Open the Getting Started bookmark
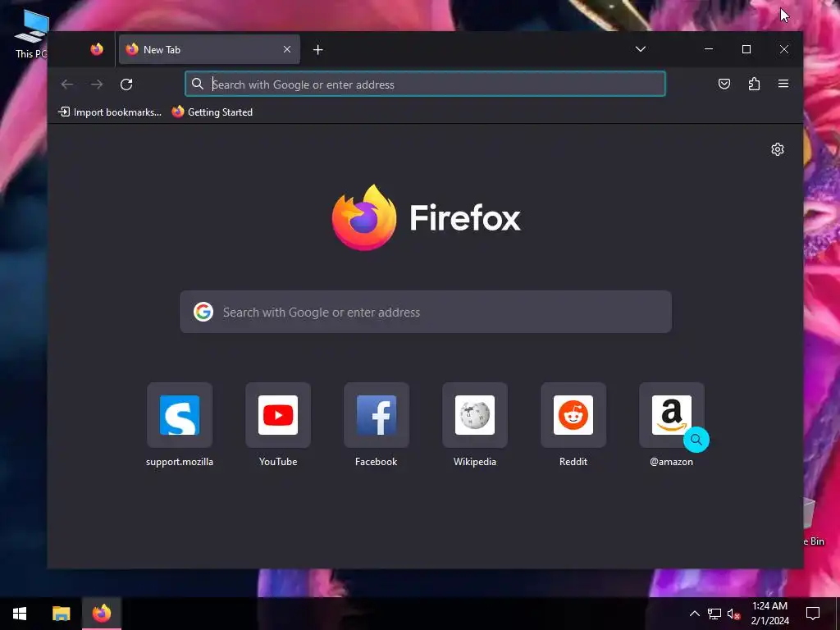Screen dimensions: 840x630 (x=212, y=112)
